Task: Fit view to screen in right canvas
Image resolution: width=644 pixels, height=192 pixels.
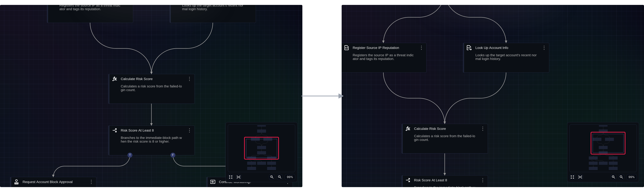Action: (580, 177)
